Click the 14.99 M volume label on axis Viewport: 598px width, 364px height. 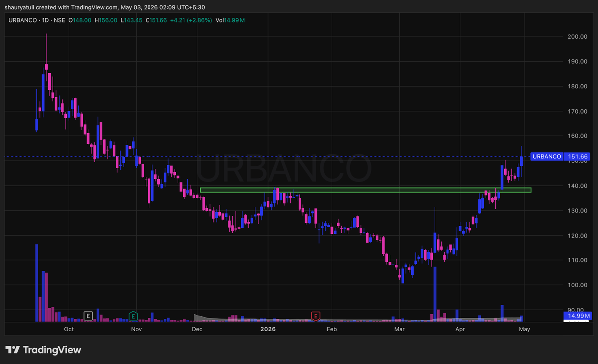[x=578, y=316]
